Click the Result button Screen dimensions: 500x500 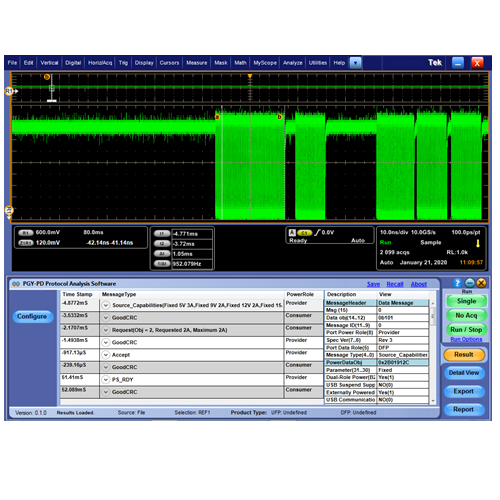[x=464, y=355]
